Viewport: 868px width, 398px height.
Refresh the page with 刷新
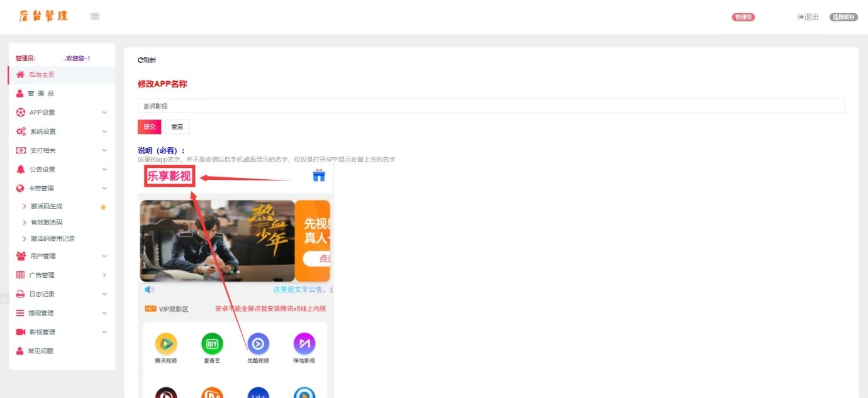click(147, 60)
